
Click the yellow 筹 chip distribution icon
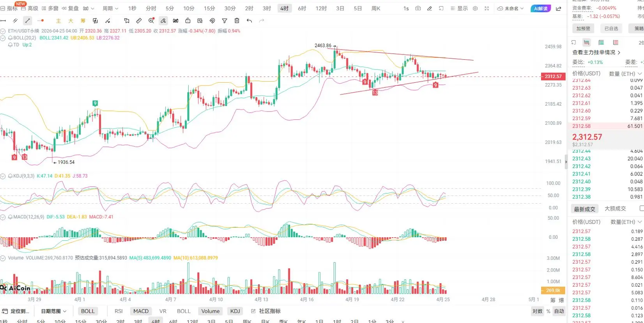tap(83, 21)
